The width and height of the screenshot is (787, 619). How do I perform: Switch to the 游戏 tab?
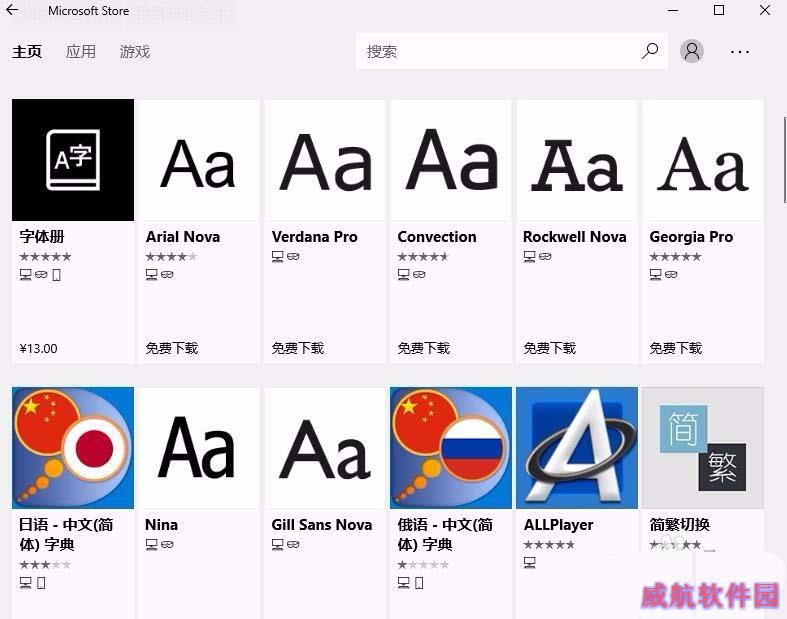point(135,52)
